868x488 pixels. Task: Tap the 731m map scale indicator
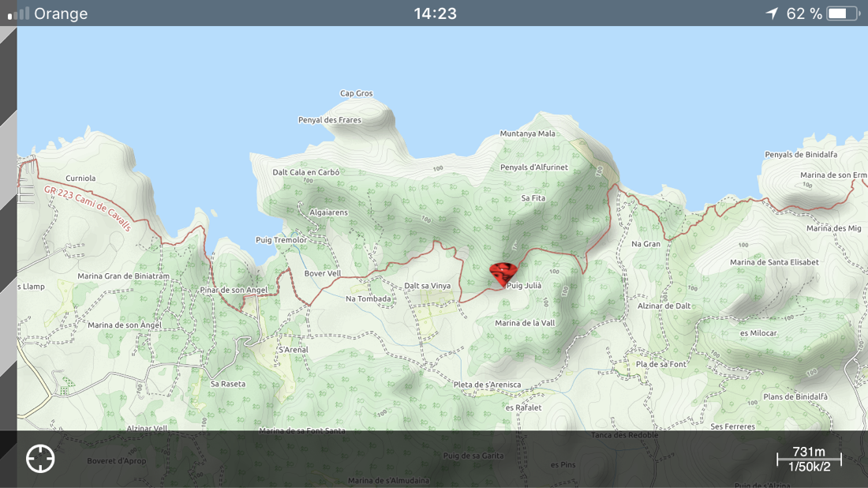[x=809, y=459]
